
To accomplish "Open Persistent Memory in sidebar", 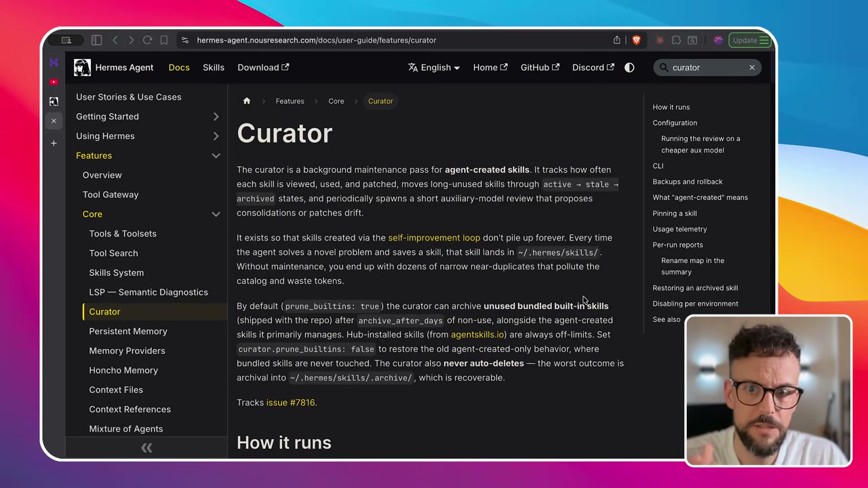I will [128, 331].
